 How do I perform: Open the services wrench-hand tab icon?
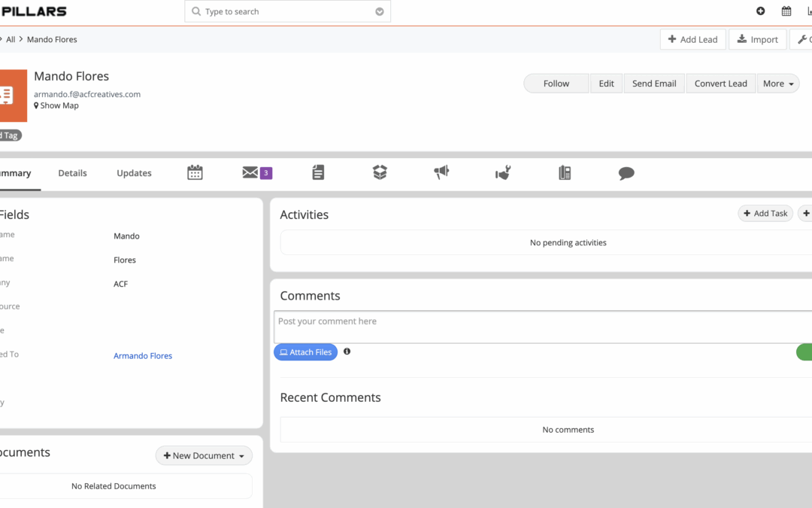(503, 173)
